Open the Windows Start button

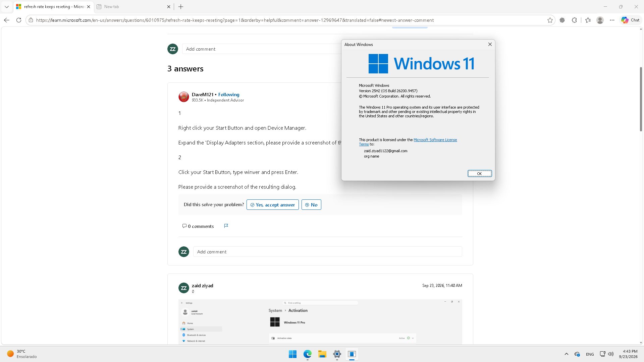click(x=292, y=354)
